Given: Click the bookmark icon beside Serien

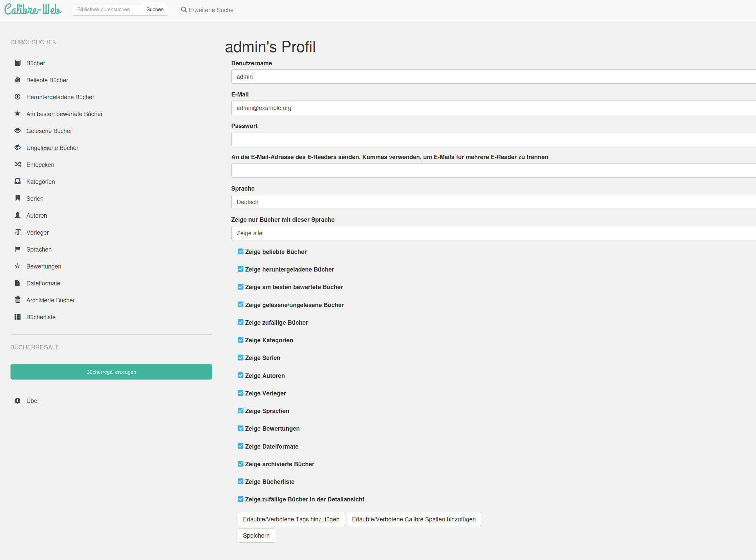Looking at the screenshot, I should click(x=18, y=198).
